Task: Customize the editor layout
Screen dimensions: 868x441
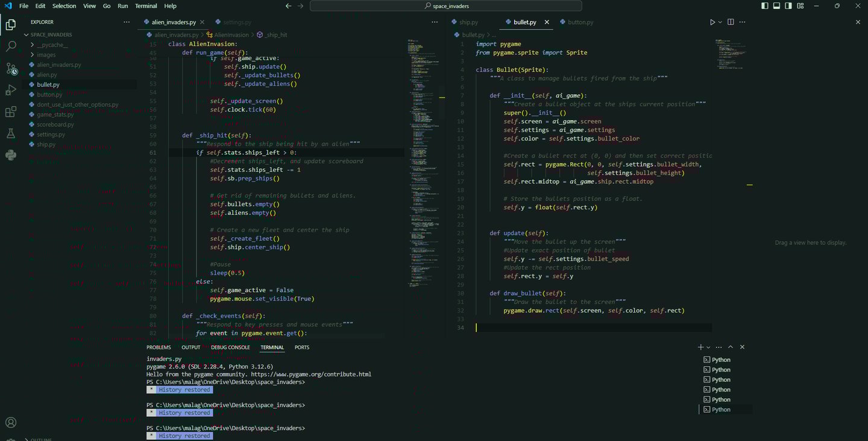Action: pos(801,6)
